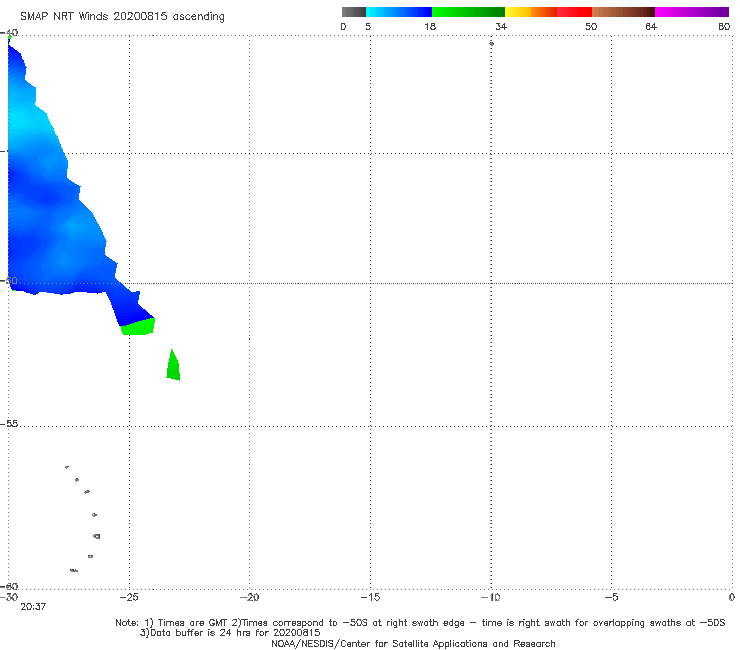Click the longitude axis label '-20'
This screenshot has width=740, height=650.
coord(249,598)
